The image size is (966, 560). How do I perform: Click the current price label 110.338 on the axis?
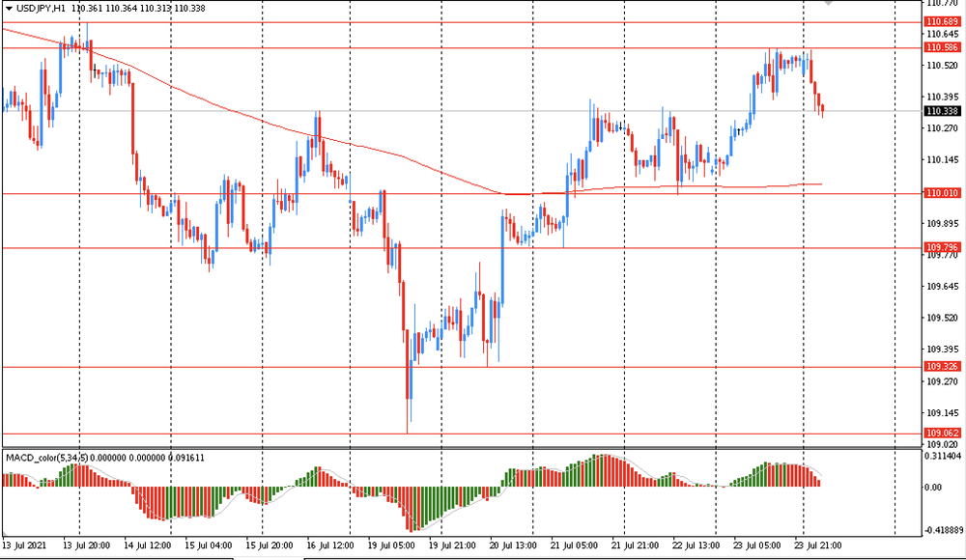[x=942, y=111]
